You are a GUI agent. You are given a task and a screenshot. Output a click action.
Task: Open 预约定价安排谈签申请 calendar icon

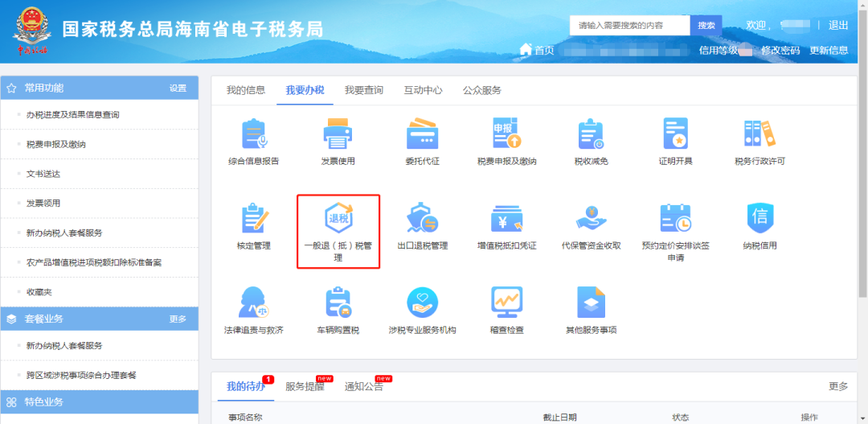tap(675, 218)
